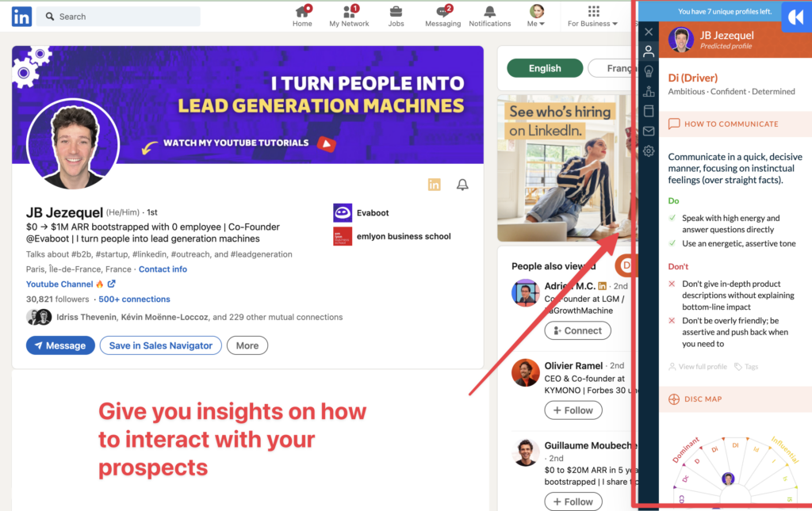Open the sidebar envelope email icon
Image resolution: width=812 pixels, height=511 pixels.
(649, 132)
